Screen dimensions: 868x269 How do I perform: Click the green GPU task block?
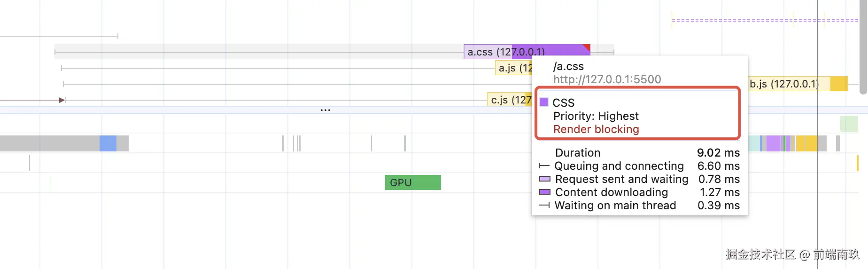pyautogui.click(x=413, y=182)
